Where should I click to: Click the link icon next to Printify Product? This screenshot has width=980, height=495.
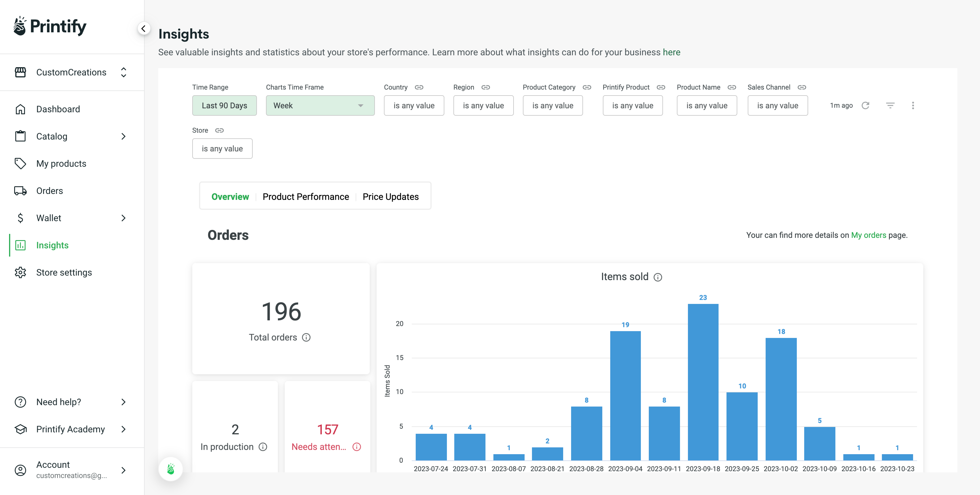click(661, 87)
